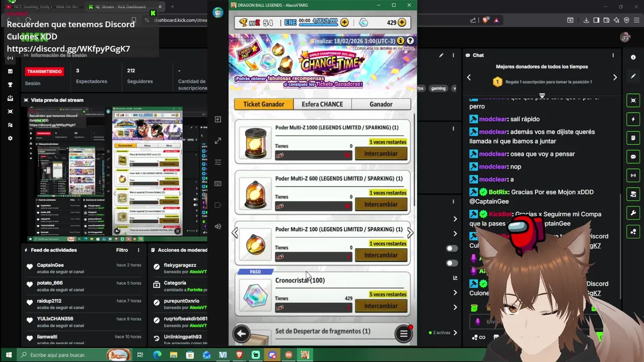Toggle the upper switch behind the avatar overlay
This screenshot has width=644, height=362.
point(452,248)
